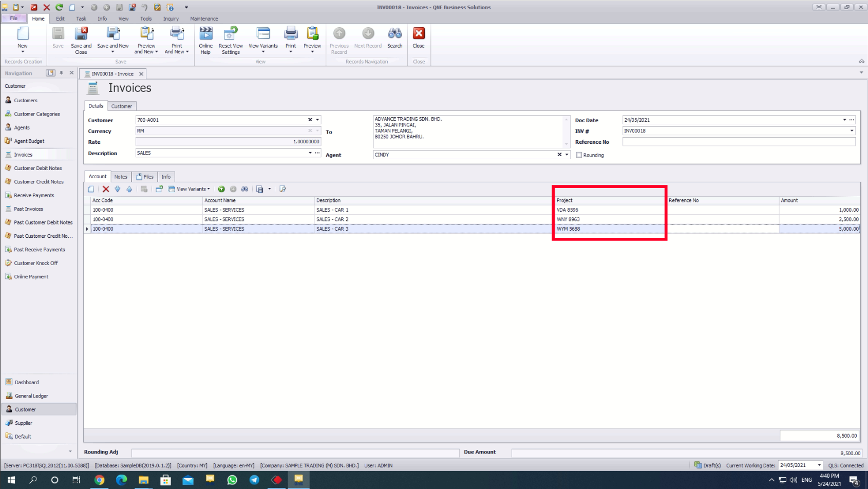The height and width of the screenshot is (489, 868).
Task: Click binoculars find icon in grid toolbar
Action: [245, 189]
